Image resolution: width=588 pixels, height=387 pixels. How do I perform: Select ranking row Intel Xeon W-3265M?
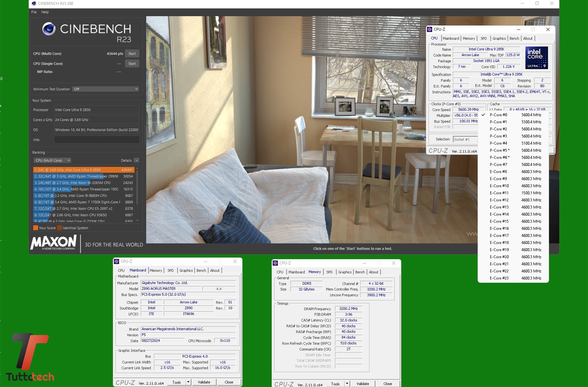[x=84, y=183]
